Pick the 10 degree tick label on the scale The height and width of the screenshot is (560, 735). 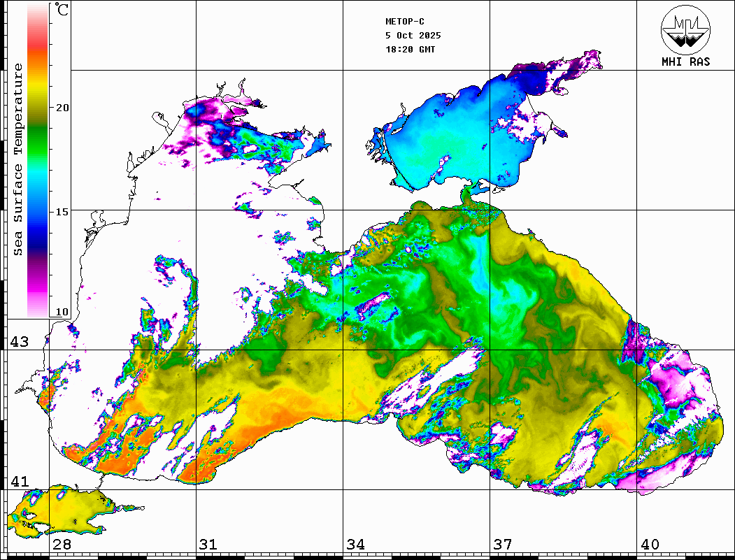pos(63,312)
